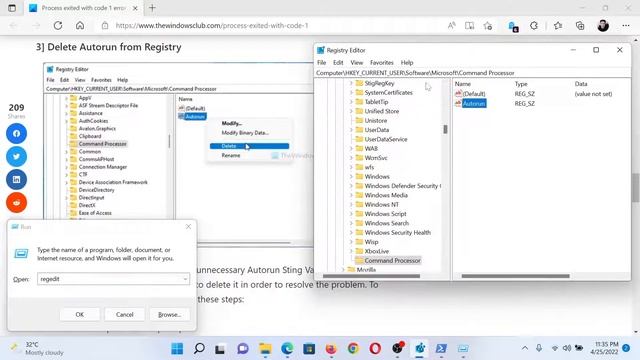Open Edit menu in Registry Editor

(x=338, y=62)
